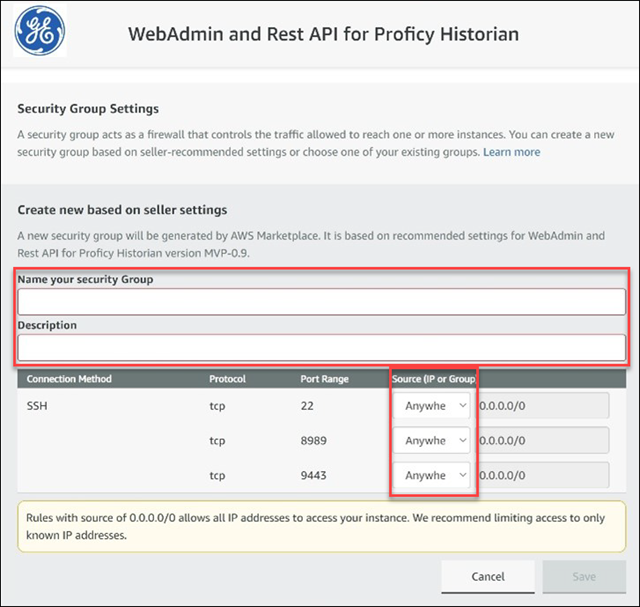The width and height of the screenshot is (640, 607).
Task: Click the 0.0.0.0/0 warning message box
Action: 322,527
